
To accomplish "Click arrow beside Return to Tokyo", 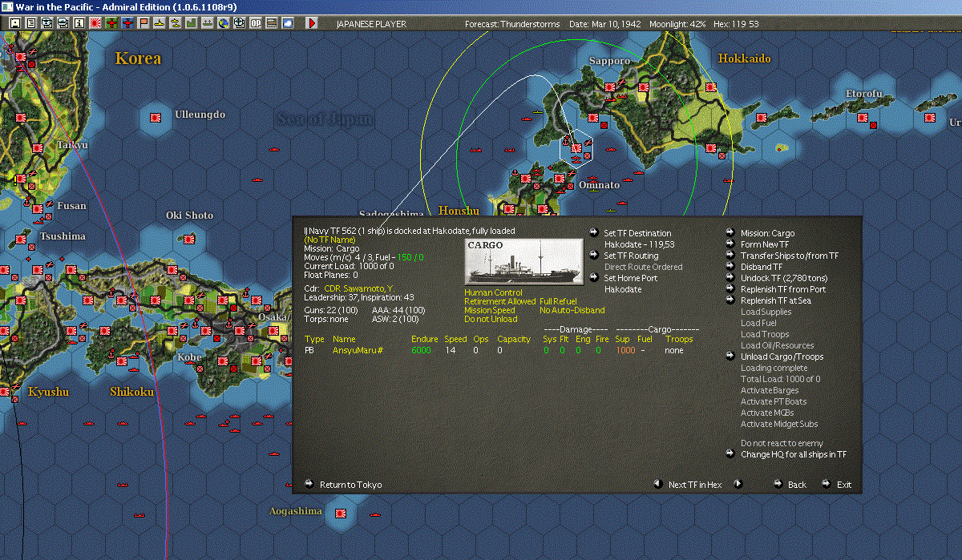I will pos(309,484).
